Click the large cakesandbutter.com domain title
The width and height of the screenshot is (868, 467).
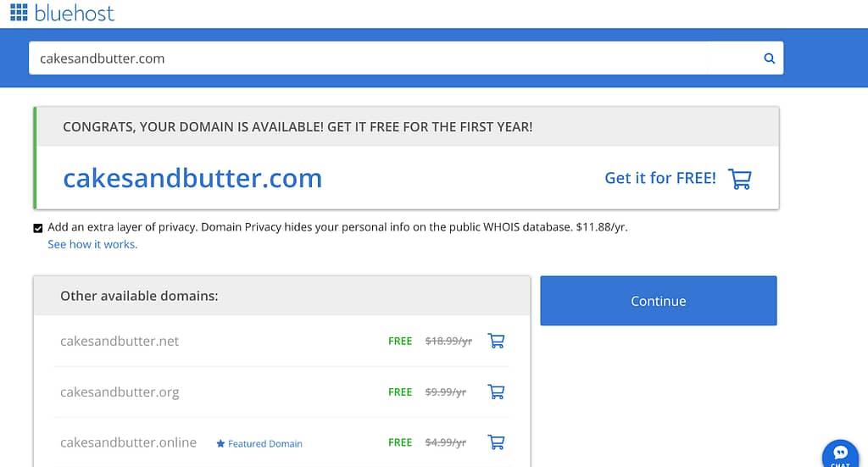coord(192,178)
